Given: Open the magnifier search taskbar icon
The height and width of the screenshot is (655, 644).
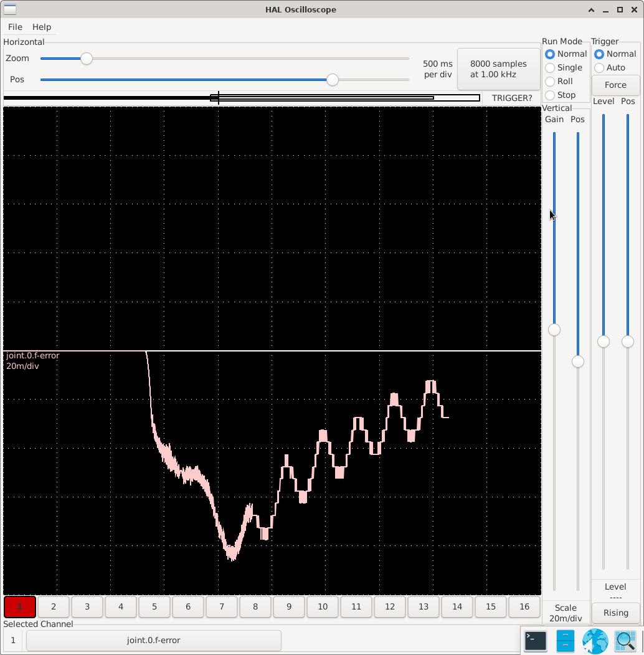Looking at the screenshot, I should click(x=625, y=641).
